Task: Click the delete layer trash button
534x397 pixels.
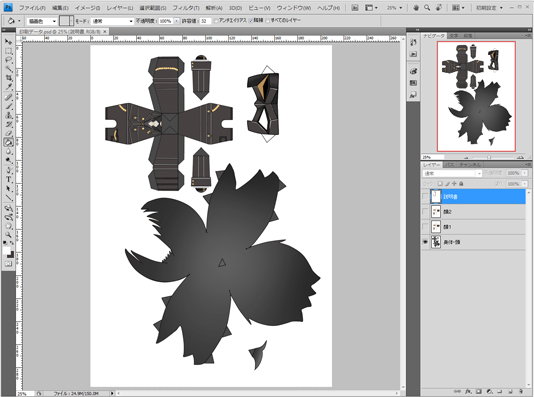Action: pyautogui.click(x=521, y=392)
